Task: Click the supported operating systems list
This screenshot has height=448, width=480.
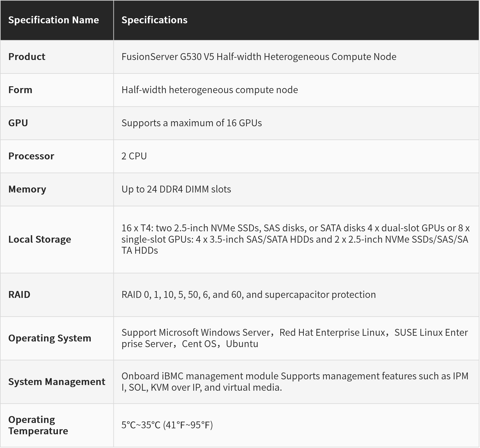Action: (x=294, y=338)
